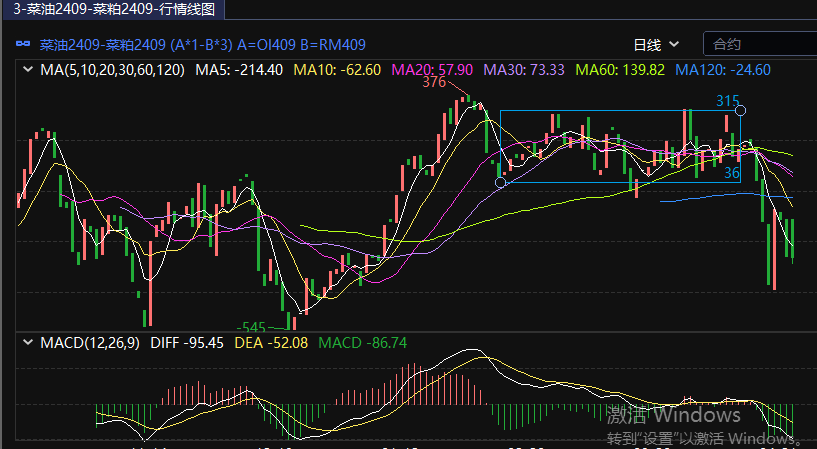Click the 376 high price marker
Viewport: 817px width, 449px height.
434,83
